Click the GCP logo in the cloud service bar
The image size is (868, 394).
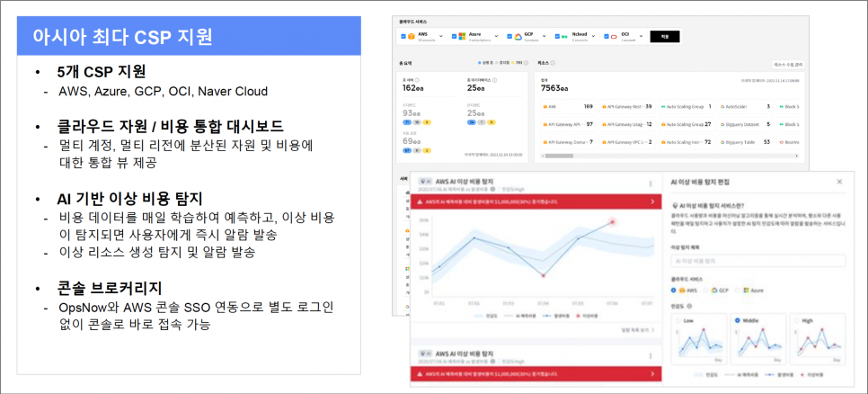(518, 37)
